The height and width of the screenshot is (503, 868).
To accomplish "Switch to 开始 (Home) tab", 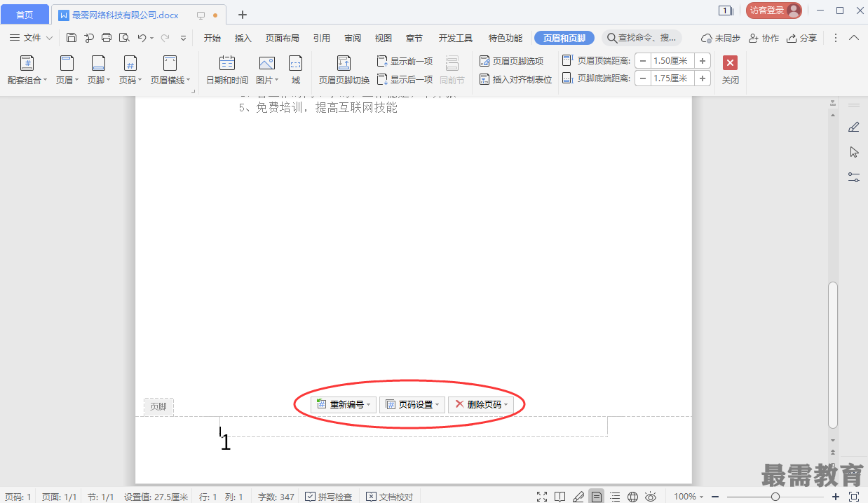I will point(212,38).
